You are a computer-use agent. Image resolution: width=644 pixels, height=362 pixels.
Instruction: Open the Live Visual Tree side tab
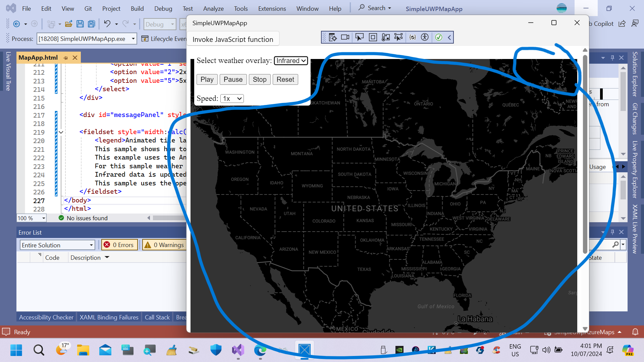(8, 71)
